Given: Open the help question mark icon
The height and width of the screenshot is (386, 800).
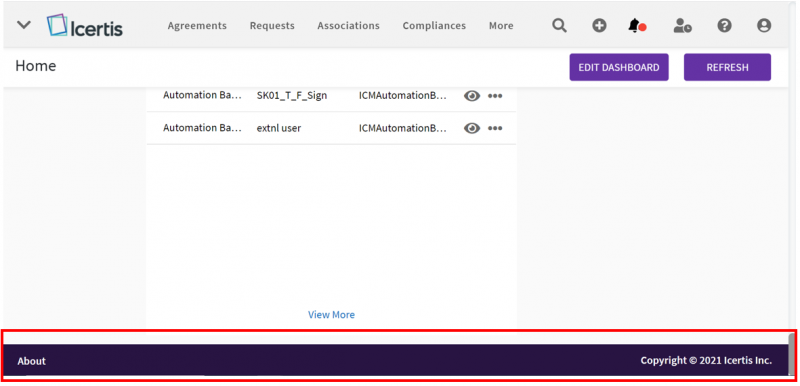Looking at the screenshot, I should [x=724, y=25].
